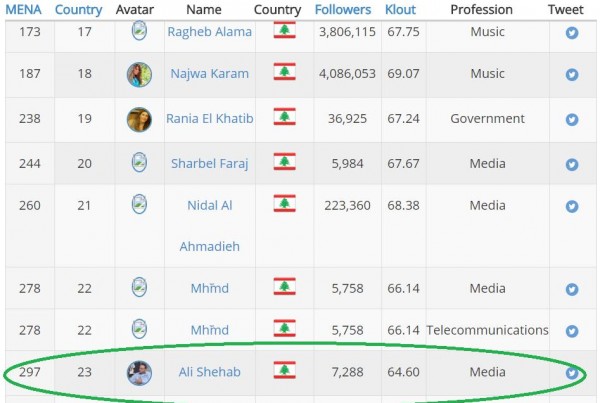The image size is (600, 403).
Task: Sort table by MENA column header
Action: (23, 9)
